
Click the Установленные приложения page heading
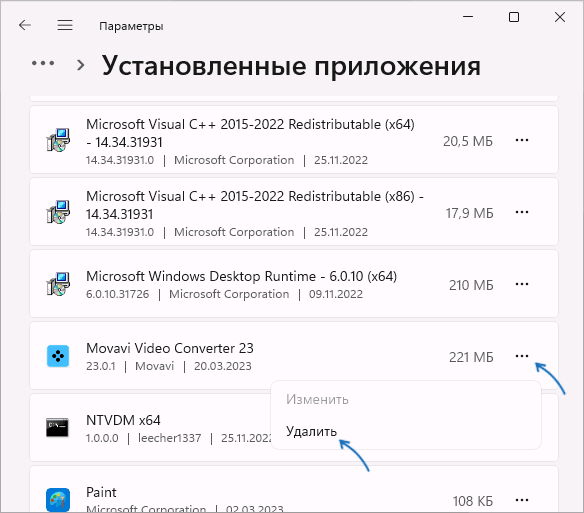291,66
